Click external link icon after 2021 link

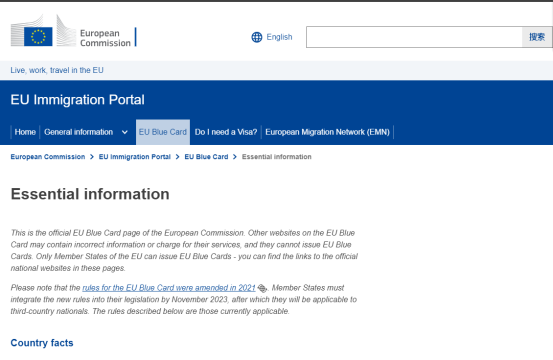coord(262,288)
